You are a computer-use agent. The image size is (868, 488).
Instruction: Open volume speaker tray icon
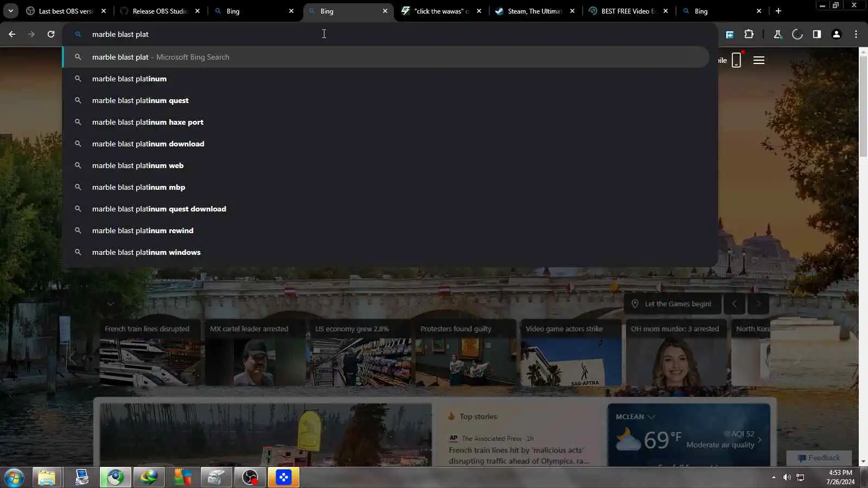tap(787, 477)
